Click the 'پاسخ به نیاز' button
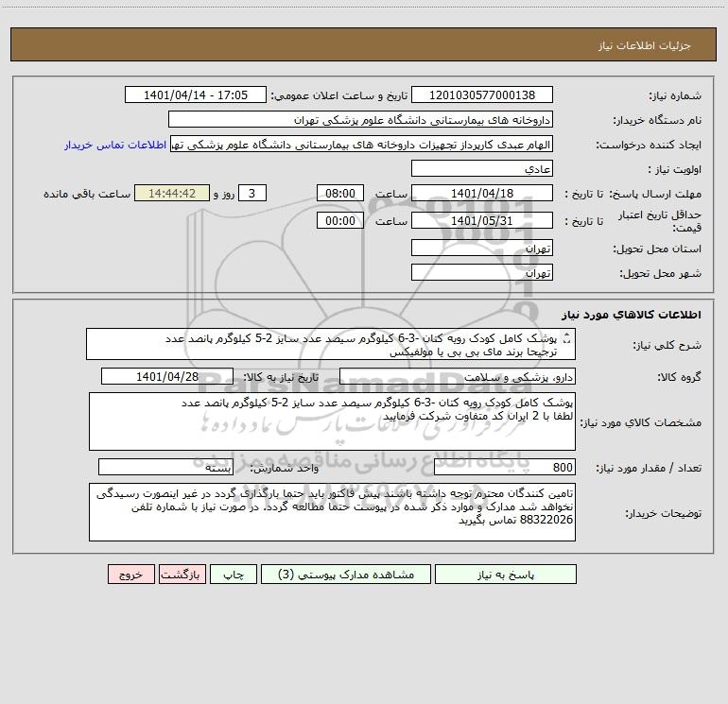The image size is (728, 704). (x=505, y=574)
